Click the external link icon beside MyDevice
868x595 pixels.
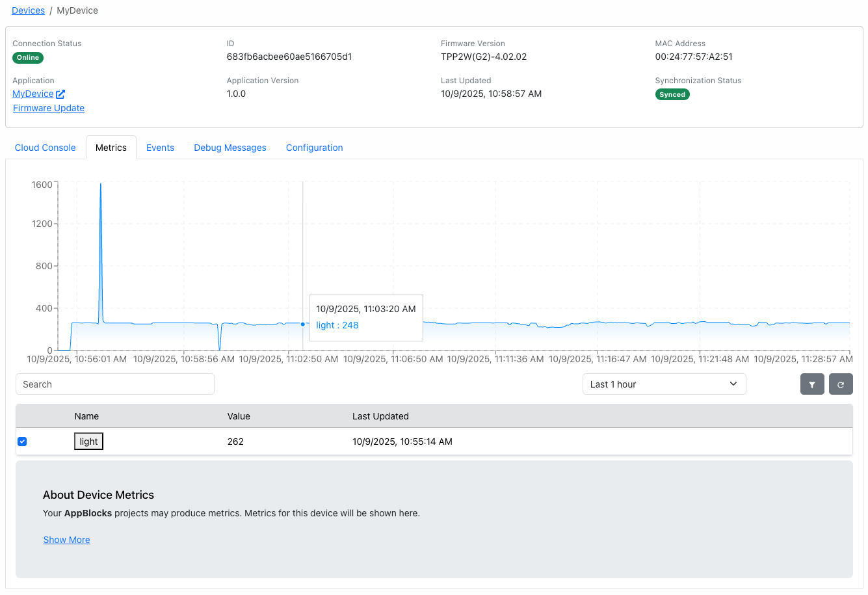click(x=60, y=94)
